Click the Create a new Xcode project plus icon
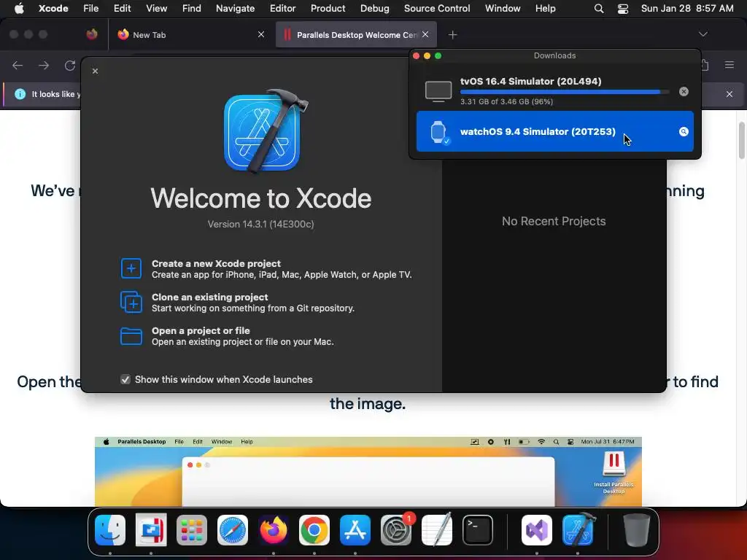Screen dimensions: 747x560 pyautogui.click(x=131, y=268)
